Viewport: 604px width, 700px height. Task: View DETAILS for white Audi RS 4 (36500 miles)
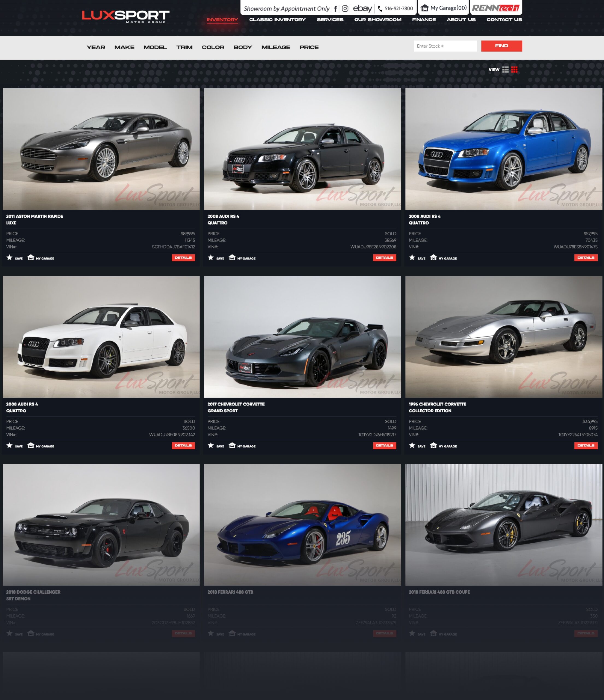pos(183,446)
